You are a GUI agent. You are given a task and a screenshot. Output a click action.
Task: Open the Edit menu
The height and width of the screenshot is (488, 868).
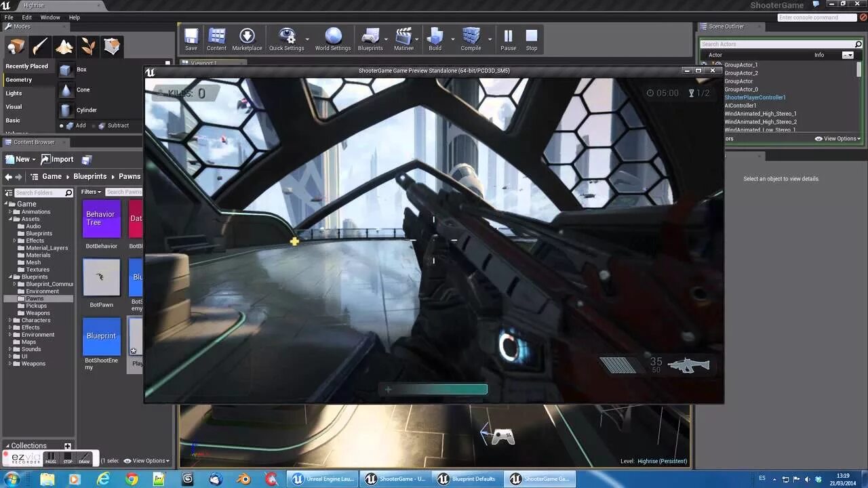27,17
